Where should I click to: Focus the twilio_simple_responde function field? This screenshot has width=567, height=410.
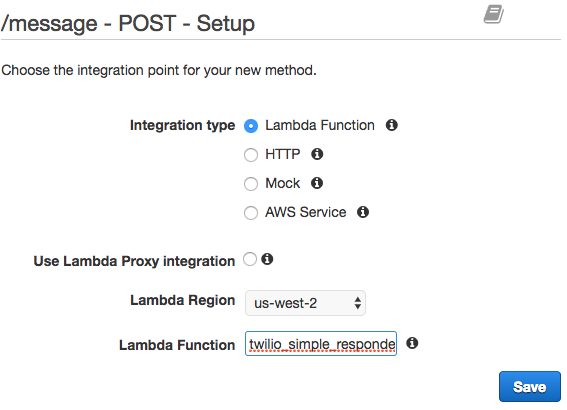click(x=321, y=343)
